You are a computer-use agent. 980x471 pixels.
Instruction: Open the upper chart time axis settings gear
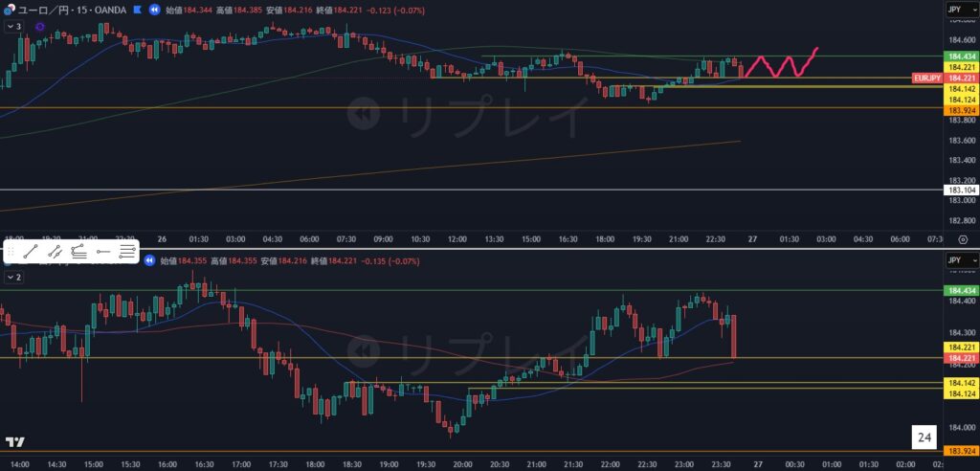pos(963,238)
